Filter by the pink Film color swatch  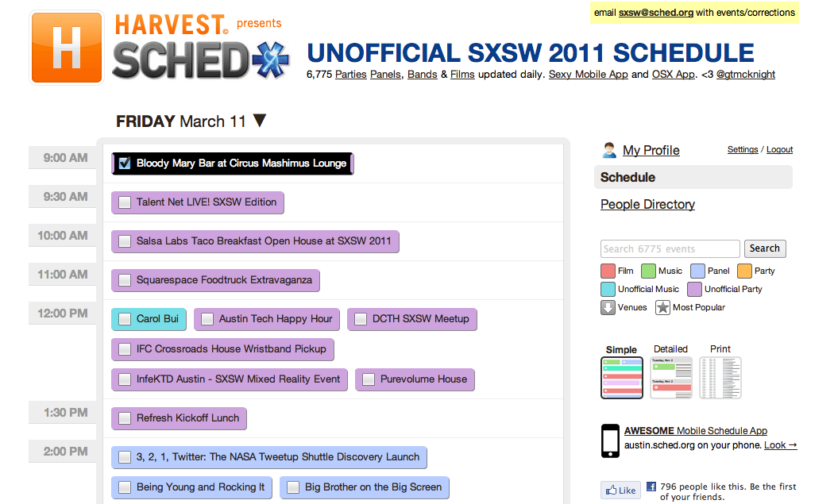(x=608, y=271)
